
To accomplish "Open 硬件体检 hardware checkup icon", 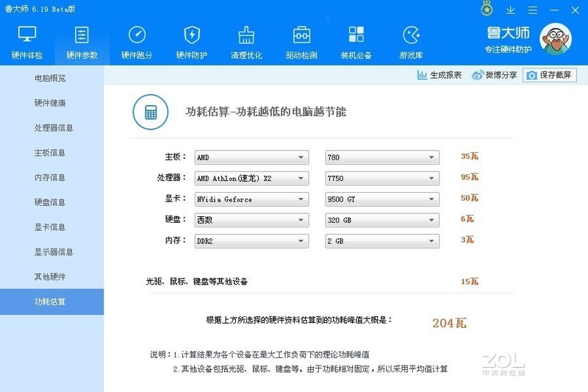I will click(27, 35).
